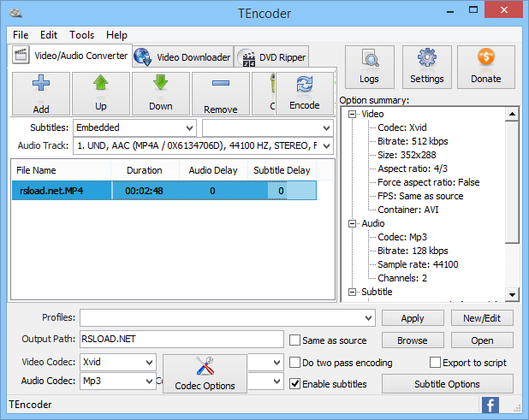Select FPS: Same as source item
The height and width of the screenshot is (420, 529).
(420, 196)
